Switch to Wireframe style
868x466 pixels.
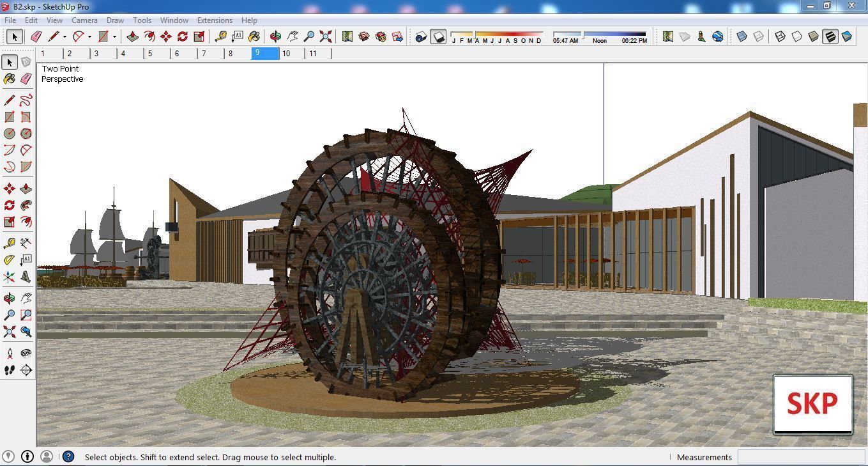tap(780, 36)
